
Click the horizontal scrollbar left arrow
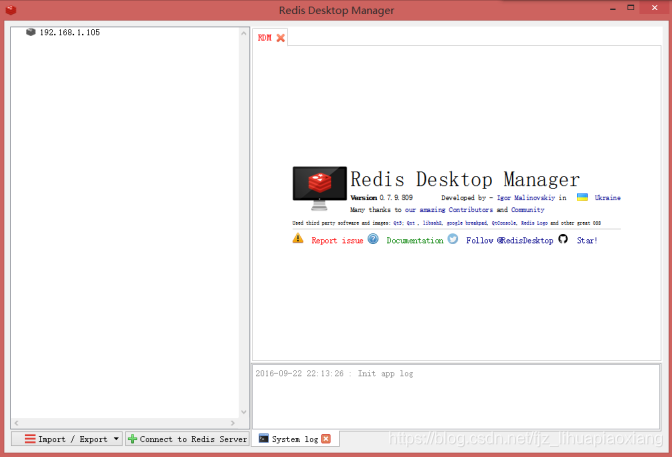click(x=17, y=423)
